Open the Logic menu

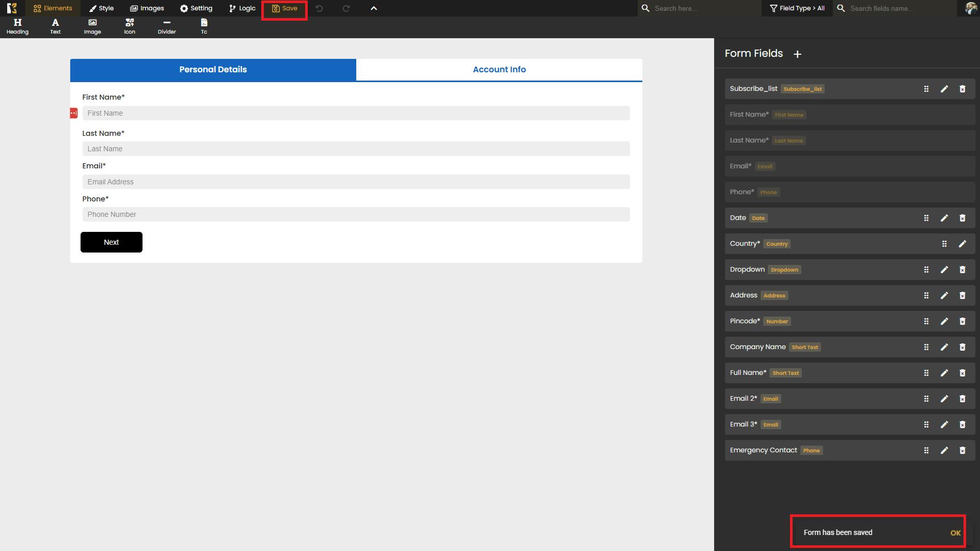(x=242, y=8)
